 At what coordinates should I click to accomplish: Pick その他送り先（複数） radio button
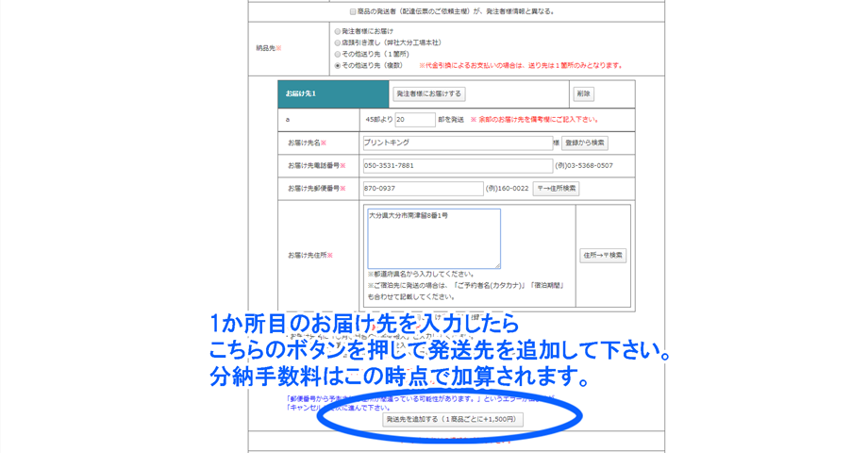pyautogui.click(x=338, y=65)
